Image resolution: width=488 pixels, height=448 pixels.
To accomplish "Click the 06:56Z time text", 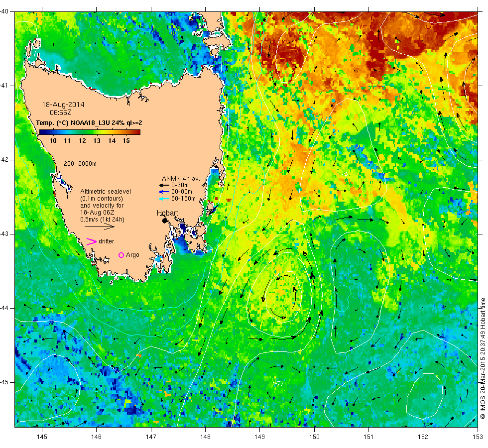I will (61, 112).
